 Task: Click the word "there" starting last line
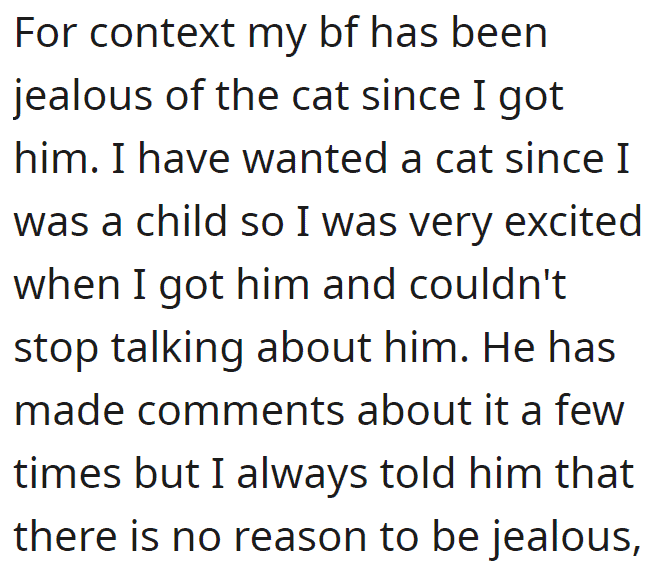(x=66, y=536)
